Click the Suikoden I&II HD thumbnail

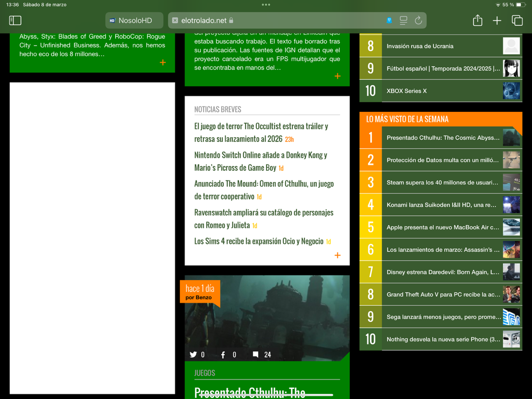point(511,204)
